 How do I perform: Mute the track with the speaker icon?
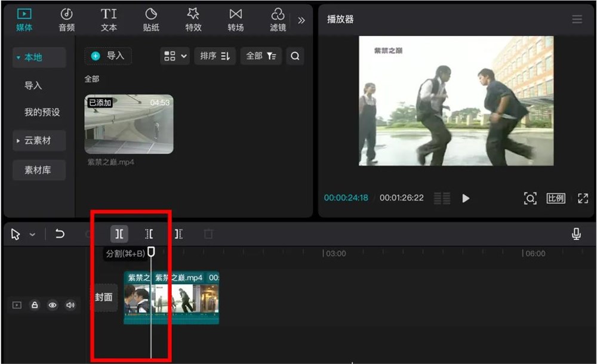click(71, 305)
